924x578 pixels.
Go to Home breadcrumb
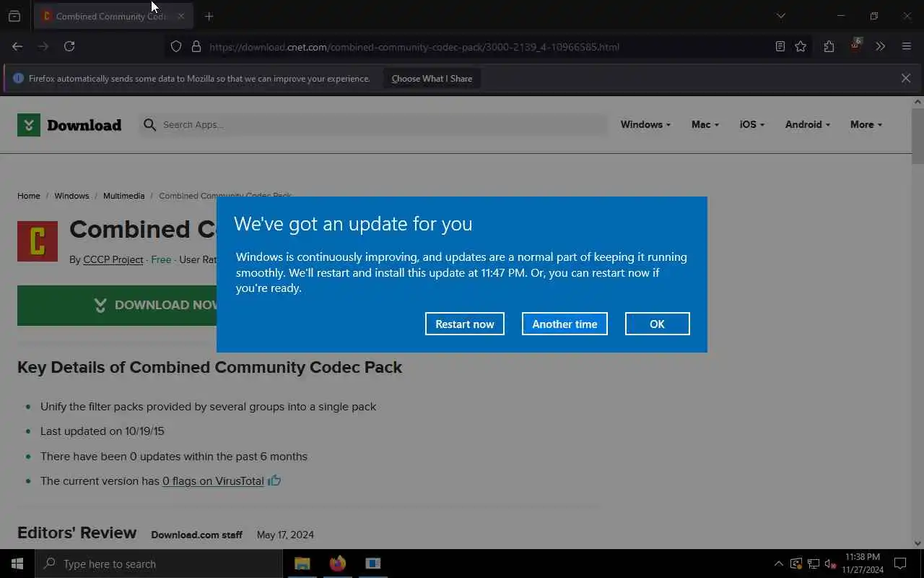coord(29,196)
